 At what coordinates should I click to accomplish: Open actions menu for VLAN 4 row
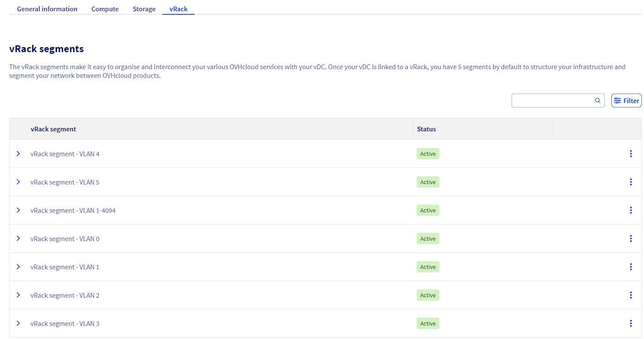click(x=631, y=154)
